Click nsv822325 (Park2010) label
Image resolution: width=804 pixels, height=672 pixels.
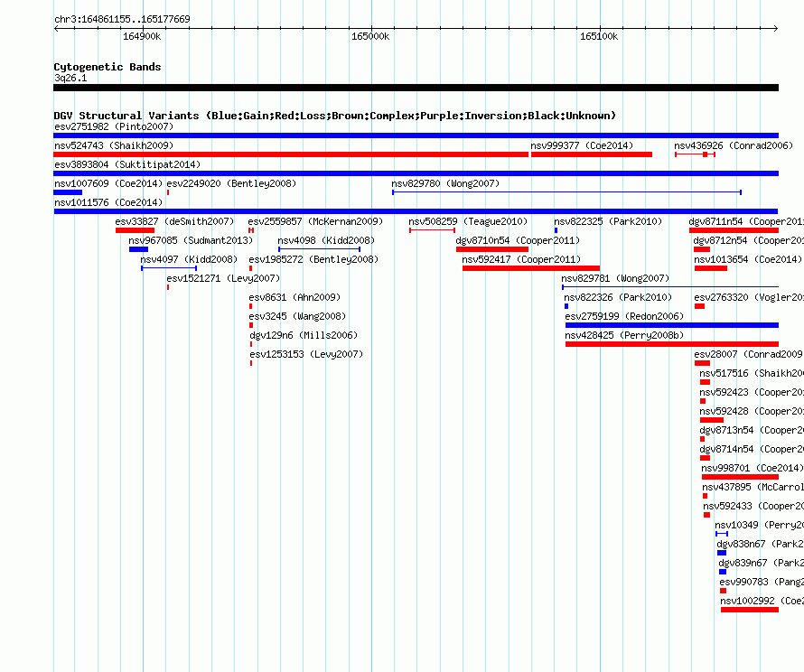(608, 221)
